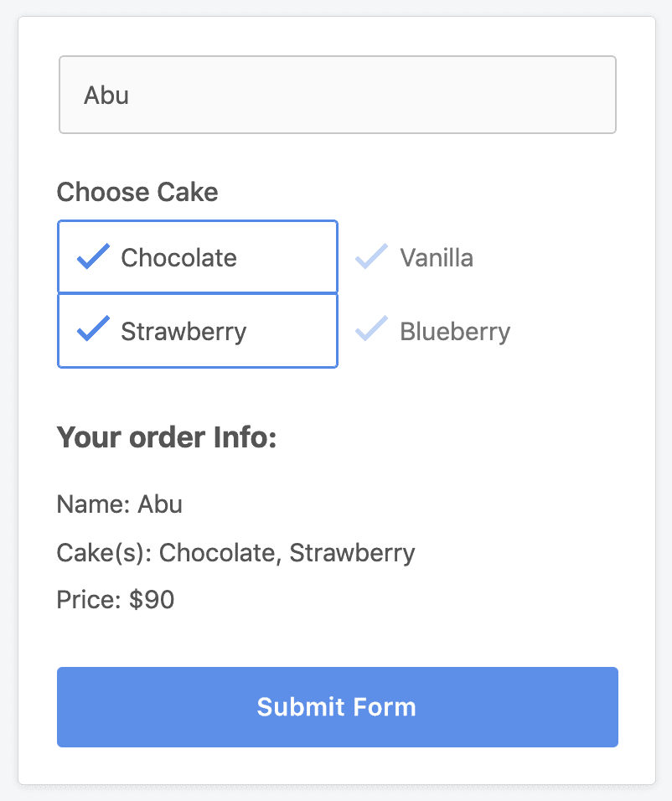672x801 pixels.
Task: Click the blue checkmark icon beside Chocolate
Action: pos(93,256)
